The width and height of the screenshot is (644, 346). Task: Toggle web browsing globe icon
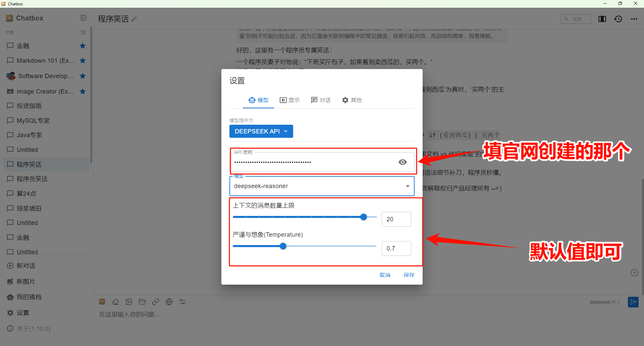pyautogui.click(x=169, y=302)
